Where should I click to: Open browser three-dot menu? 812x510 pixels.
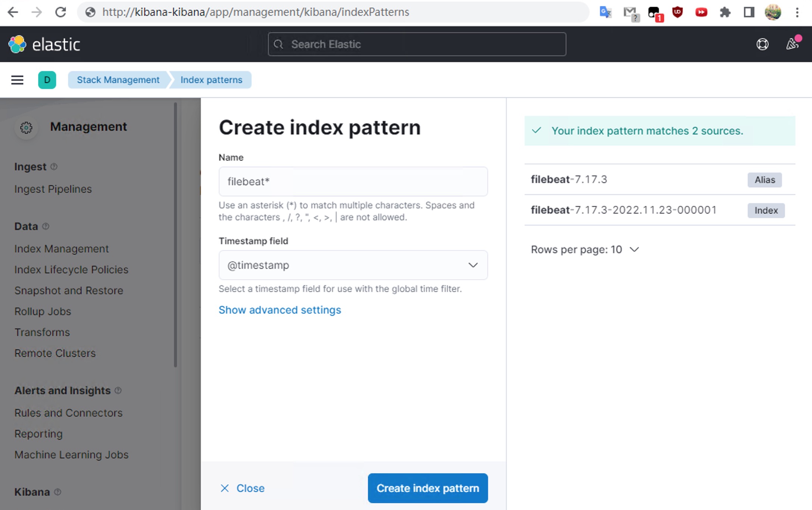797,12
